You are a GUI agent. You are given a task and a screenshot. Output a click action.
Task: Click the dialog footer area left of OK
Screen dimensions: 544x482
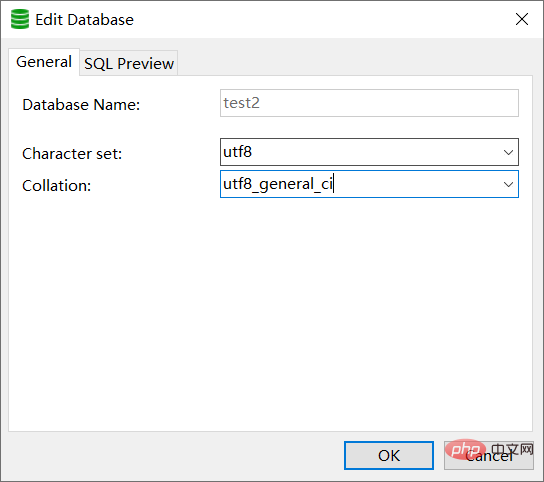tap(173, 456)
